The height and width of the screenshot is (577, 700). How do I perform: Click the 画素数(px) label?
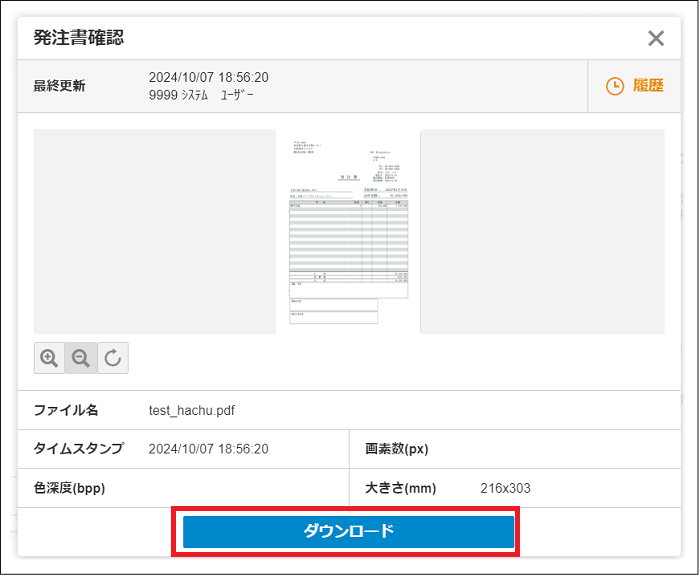pyautogui.click(x=397, y=449)
